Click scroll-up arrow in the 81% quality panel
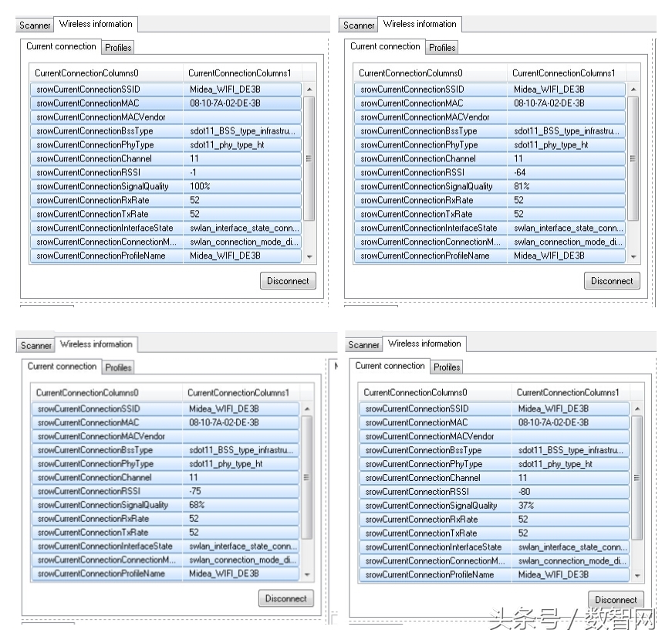The image size is (672, 640). 633,90
